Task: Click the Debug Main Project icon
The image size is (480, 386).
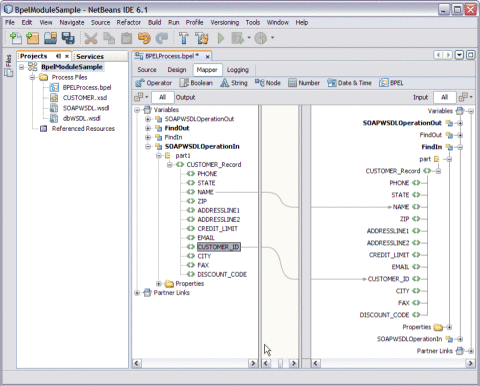Action: (238, 38)
